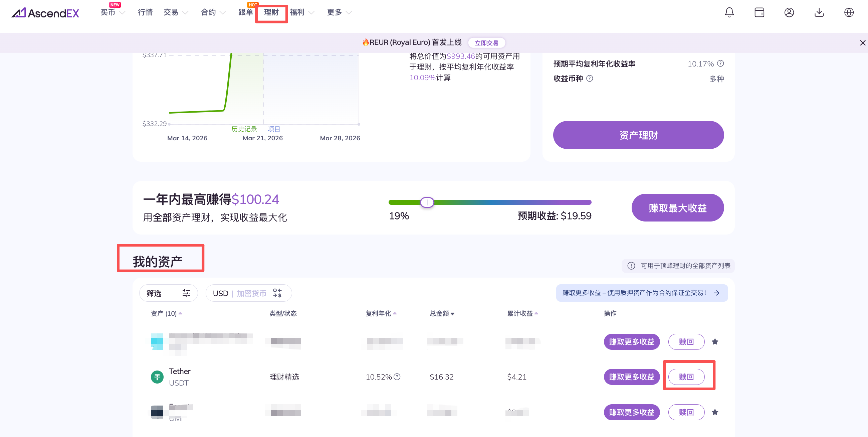Toggle USD / 加密货币 currency display
Screen dimensions: 868x437
tap(248, 293)
